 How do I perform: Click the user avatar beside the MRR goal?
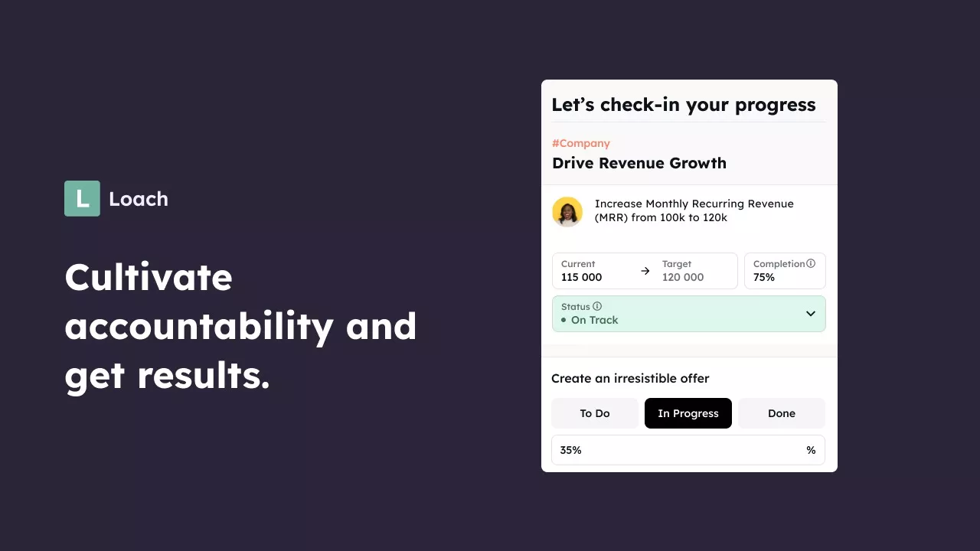click(x=567, y=212)
